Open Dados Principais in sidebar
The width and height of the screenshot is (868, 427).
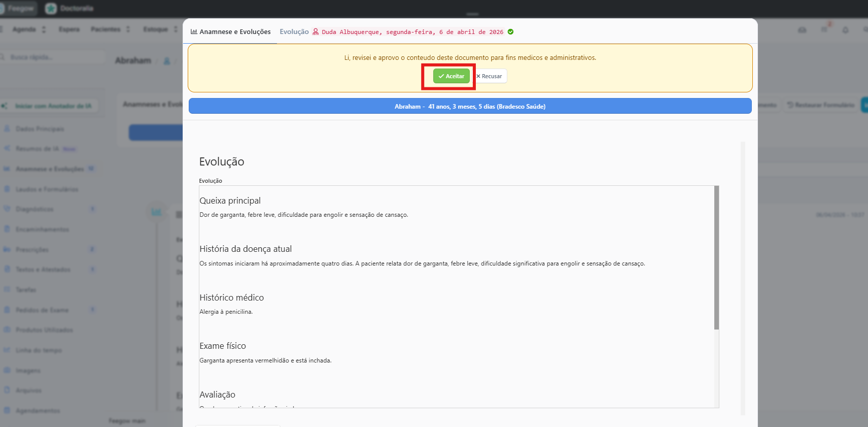point(40,129)
